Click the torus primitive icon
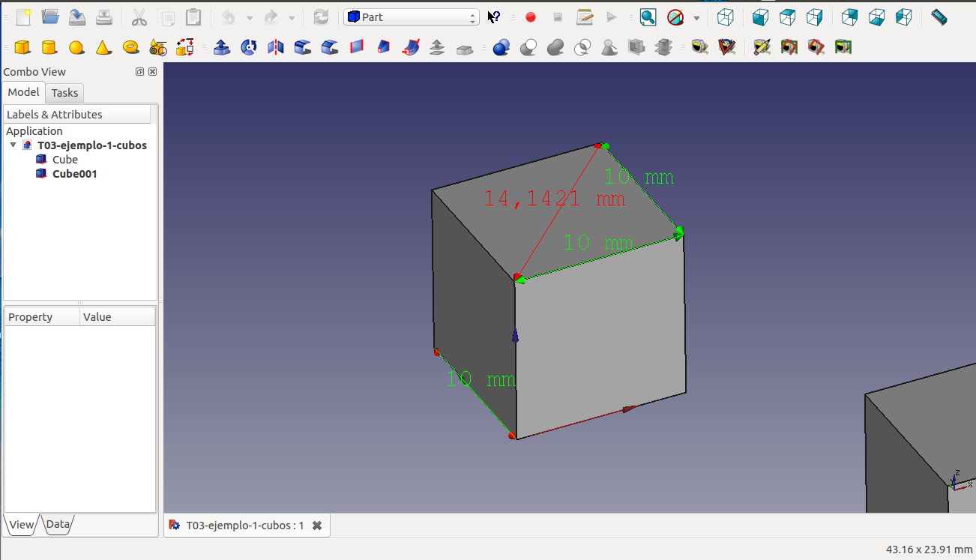The width and height of the screenshot is (976, 560). [131, 48]
